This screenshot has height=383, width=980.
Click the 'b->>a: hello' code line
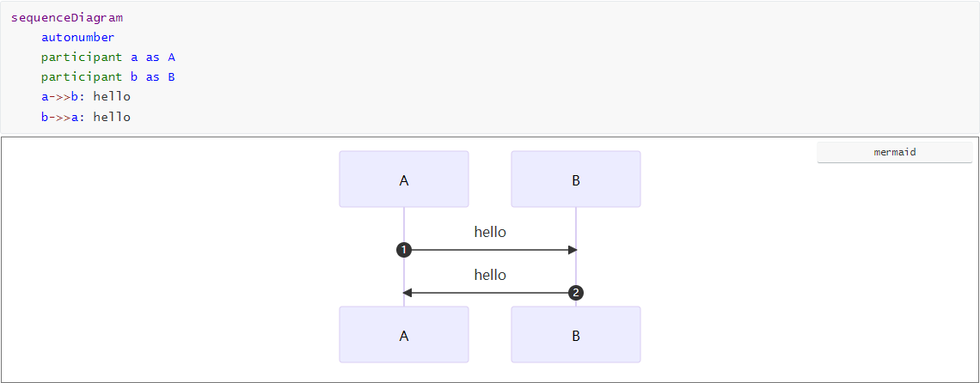86,116
